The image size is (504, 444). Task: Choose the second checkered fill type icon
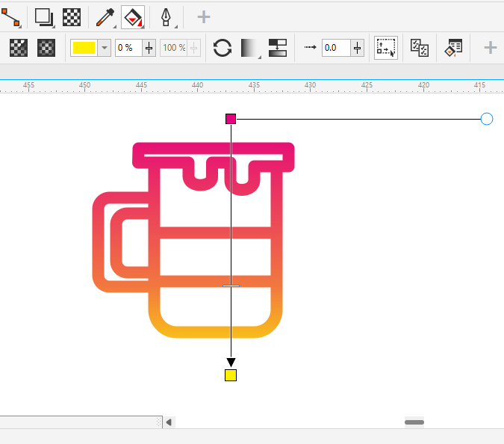(46, 48)
